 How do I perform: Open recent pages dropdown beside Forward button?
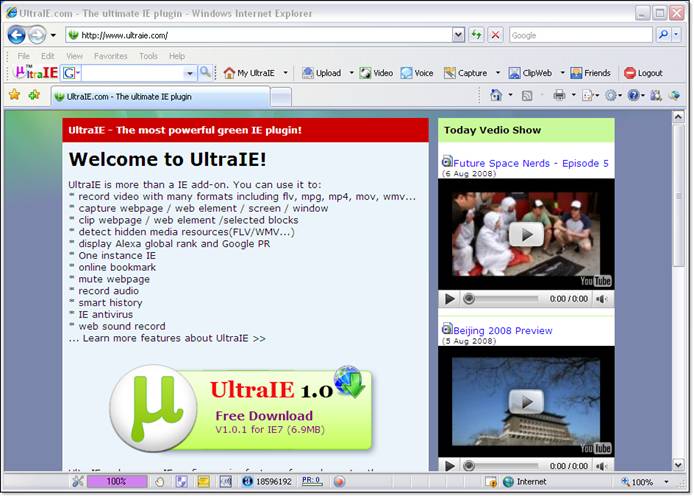[53, 35]
